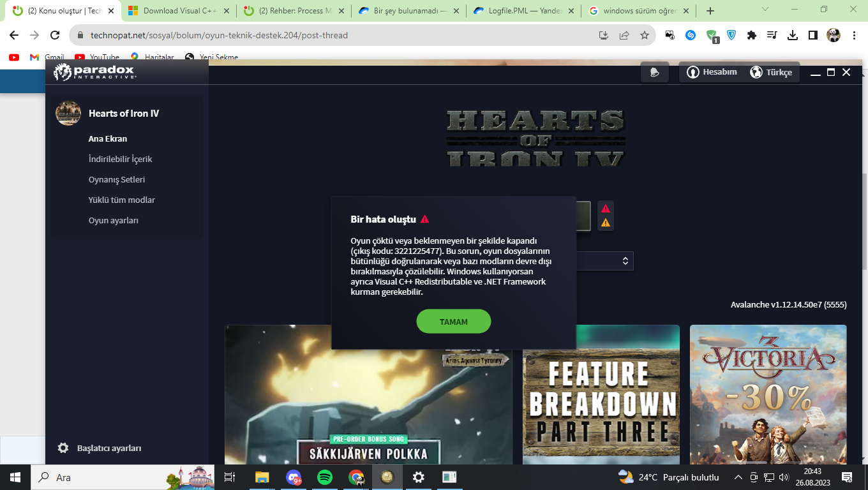Open İndirilebilir İçerik section
Viewport: 868px width, 490px height.
pyautogui.click(x=120, y=159)
